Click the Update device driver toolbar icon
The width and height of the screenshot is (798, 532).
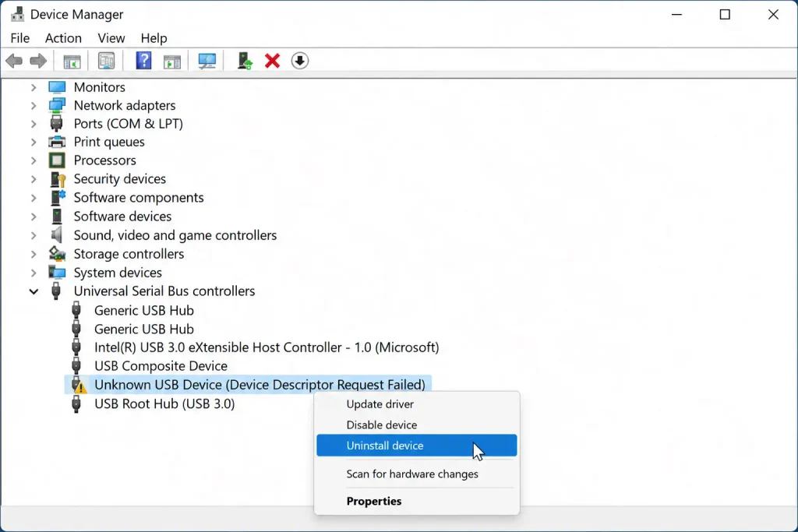245,61
